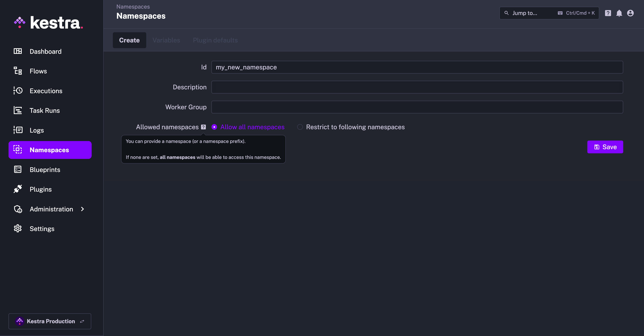Click Allowed namespaces help tooltip icon
The width and height of the screenshot is (644, 336).
pos(203,127)
